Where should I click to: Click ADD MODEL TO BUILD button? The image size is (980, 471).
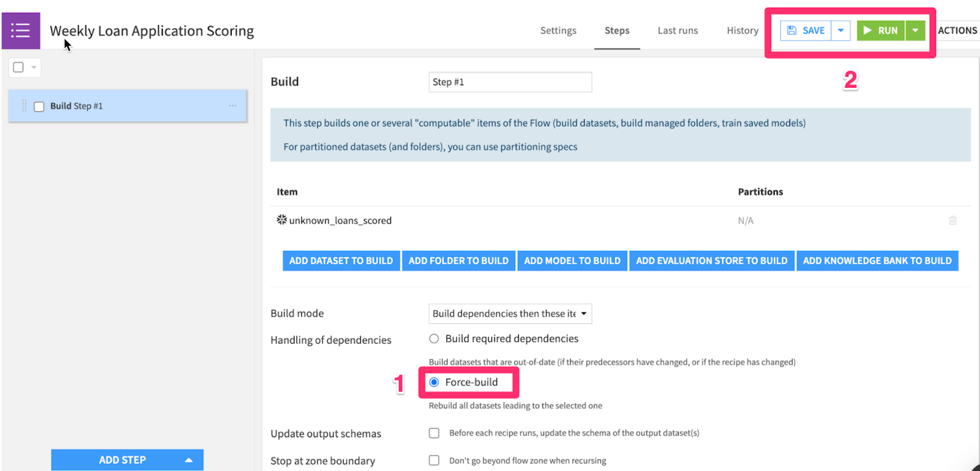tap(572, 261)
